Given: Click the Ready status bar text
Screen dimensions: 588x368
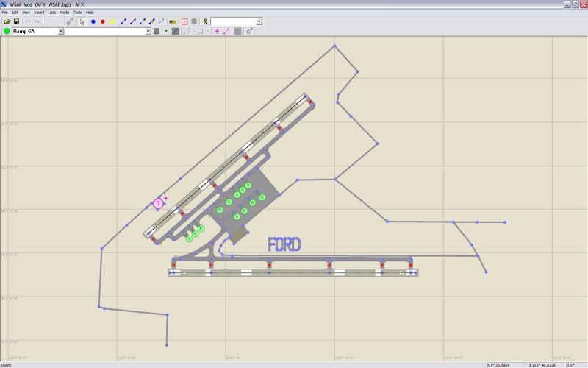Looking at the screenshot, I should point(6,365).
